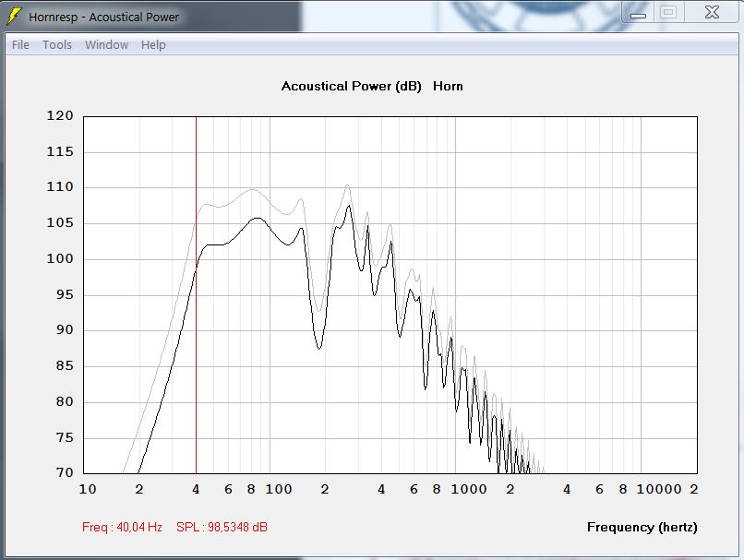Click the 100 label on the frequency axis
Image resolution: width=744 pixels, height=560 pixels.
click(279, 489)
